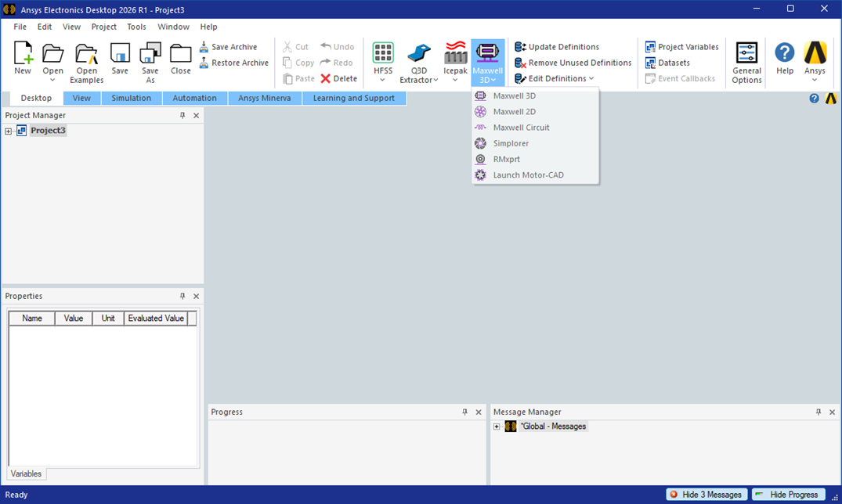Pin the Message Manager panel
Screen dimensions: 842x504
[x=819, y=412]
